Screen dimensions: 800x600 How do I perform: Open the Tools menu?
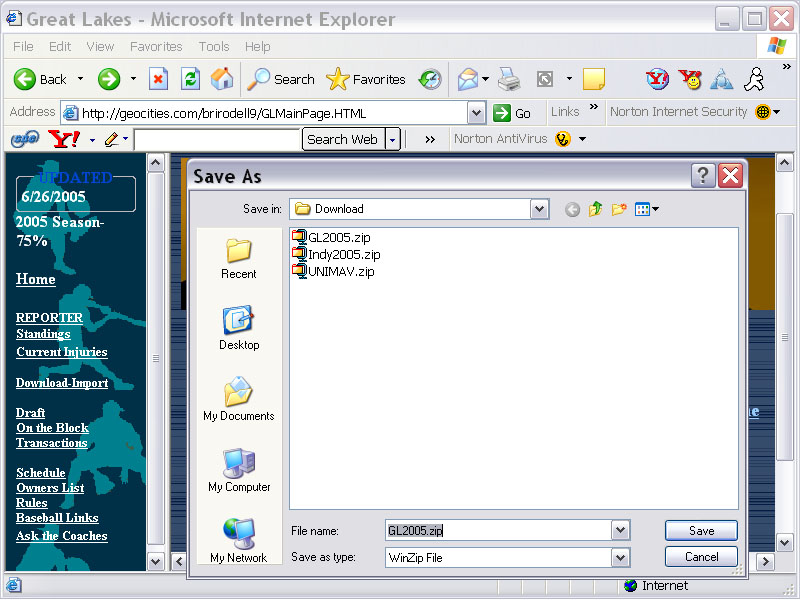[x=214, y=46]
